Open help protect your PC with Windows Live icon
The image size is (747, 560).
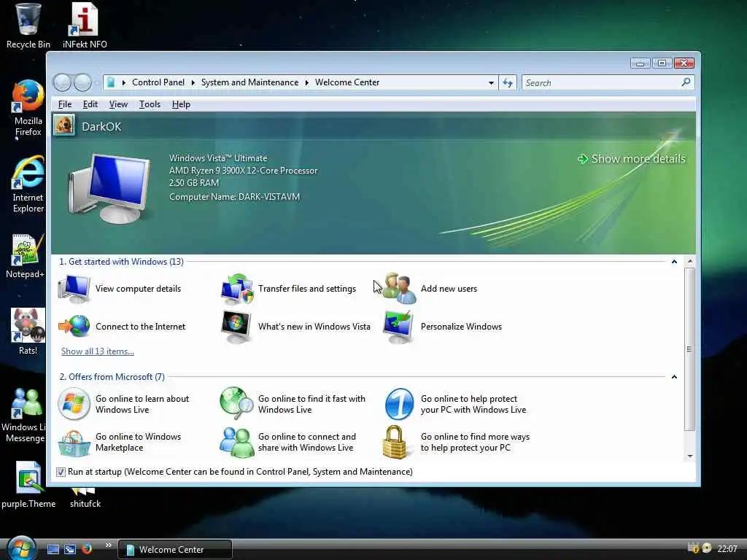point(399,404)
